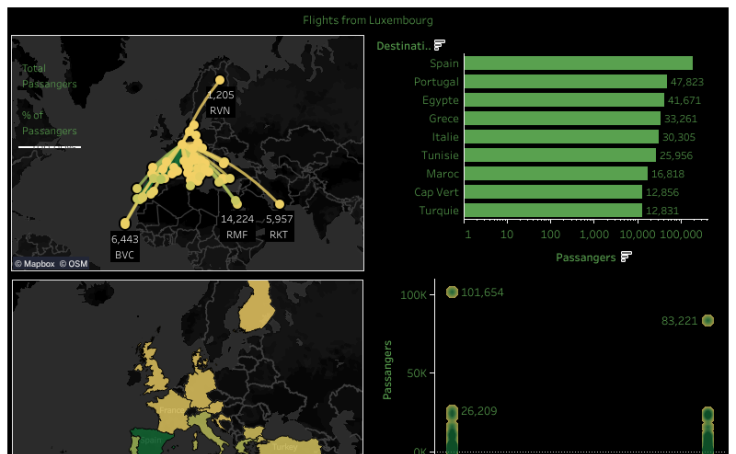736x454 pixels.
Task: Select the Spain bar in the chart
Action: [578, 63]
